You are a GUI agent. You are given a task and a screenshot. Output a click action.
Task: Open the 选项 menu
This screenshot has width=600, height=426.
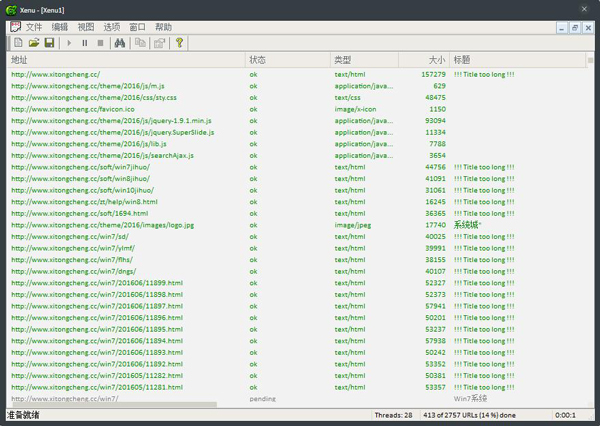[x=112, y=27]
